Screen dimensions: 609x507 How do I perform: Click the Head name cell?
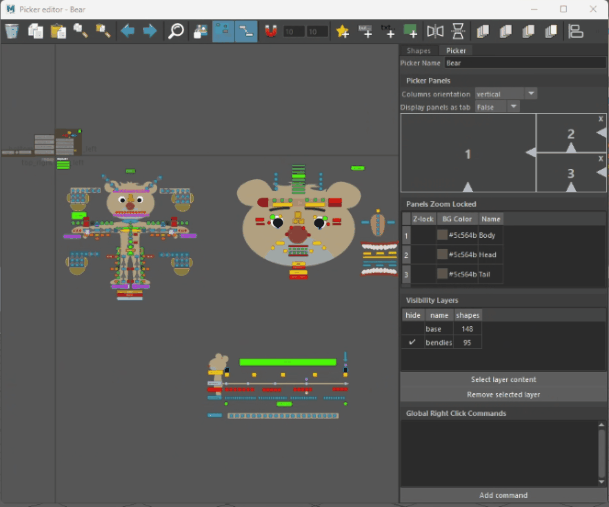(x=490, y=255)
